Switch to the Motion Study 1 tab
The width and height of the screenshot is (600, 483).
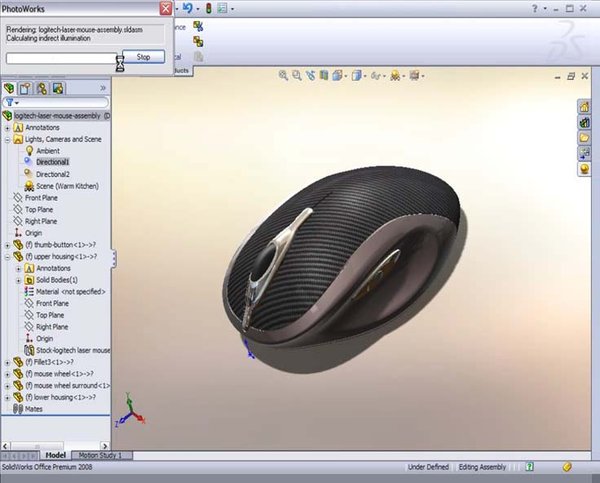(x=100, y=455)
